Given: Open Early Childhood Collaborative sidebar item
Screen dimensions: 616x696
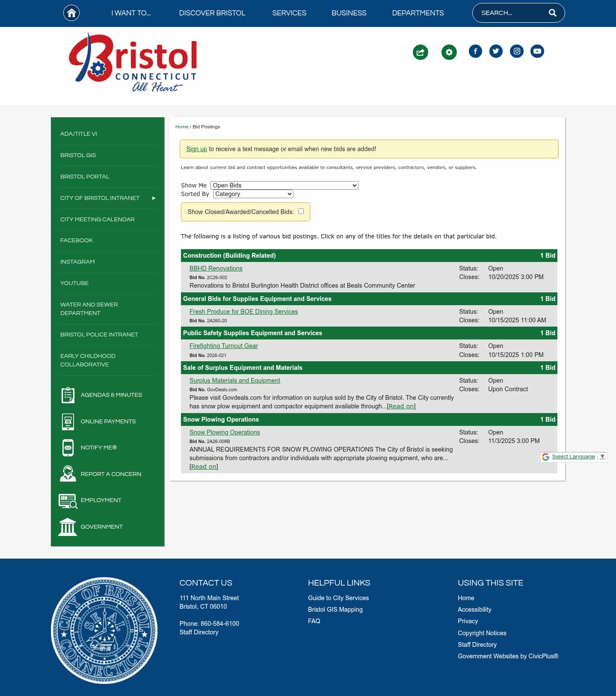Looking at the screenshot, I should click(x=88, y=360).
